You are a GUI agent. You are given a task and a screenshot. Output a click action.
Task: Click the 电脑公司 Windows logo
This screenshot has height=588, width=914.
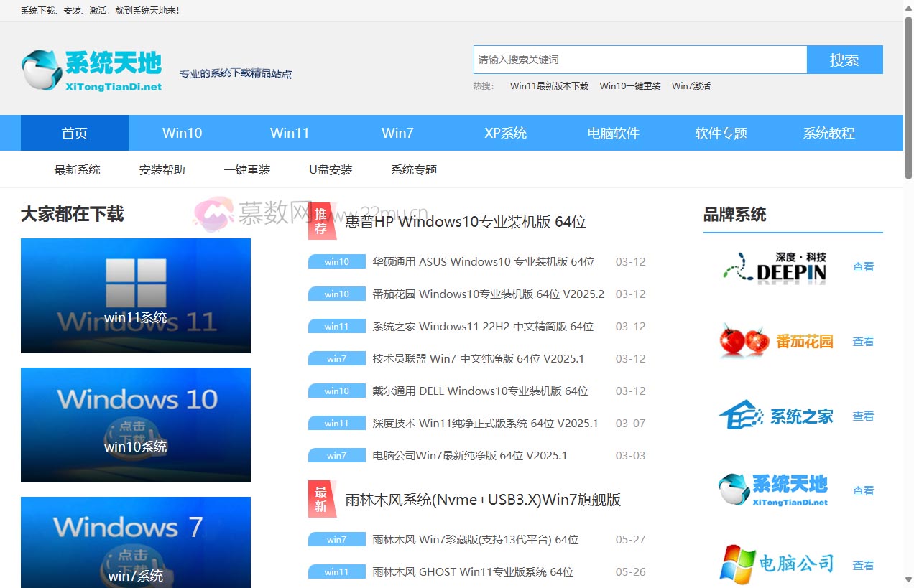pyautogui.click(x=776, y=564)
